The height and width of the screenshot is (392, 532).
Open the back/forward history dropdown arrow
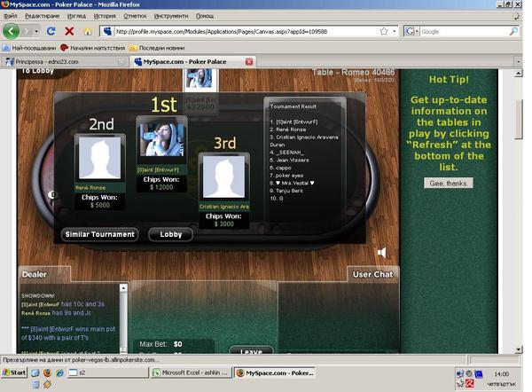pos(36,32)
